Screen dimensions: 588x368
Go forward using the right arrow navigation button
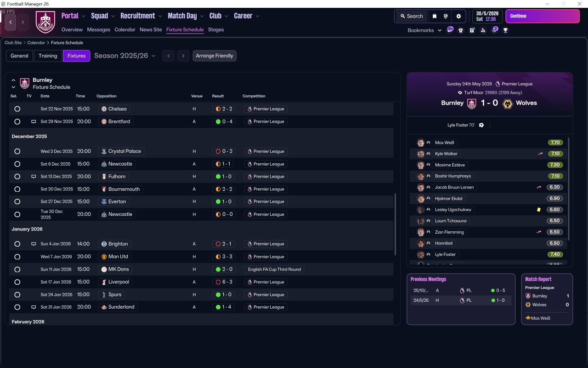tap(23, 22)
